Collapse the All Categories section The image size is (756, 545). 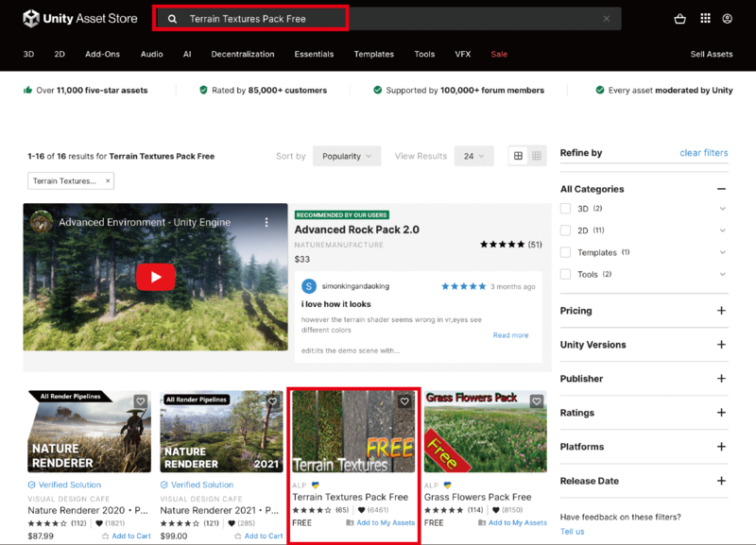point(721,189)
